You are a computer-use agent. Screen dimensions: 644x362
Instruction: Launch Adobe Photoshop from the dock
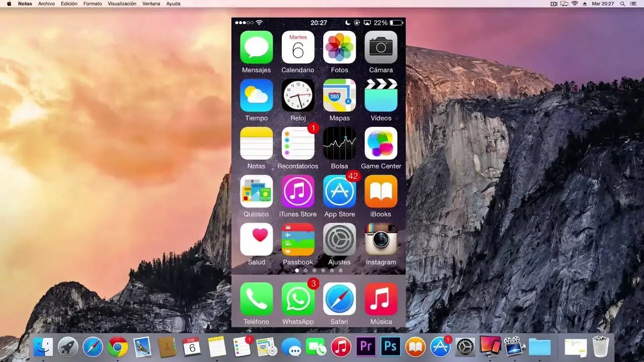point(390,347)
